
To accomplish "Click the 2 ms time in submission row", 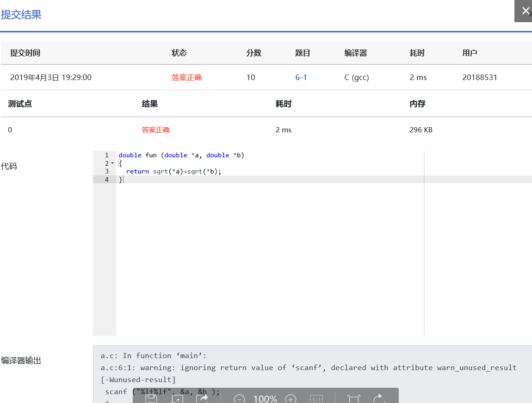I will click(418, 77).
